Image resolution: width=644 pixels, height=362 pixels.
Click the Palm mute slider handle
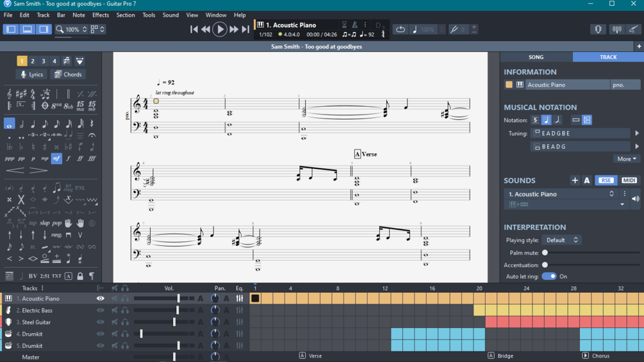(545, 253)
